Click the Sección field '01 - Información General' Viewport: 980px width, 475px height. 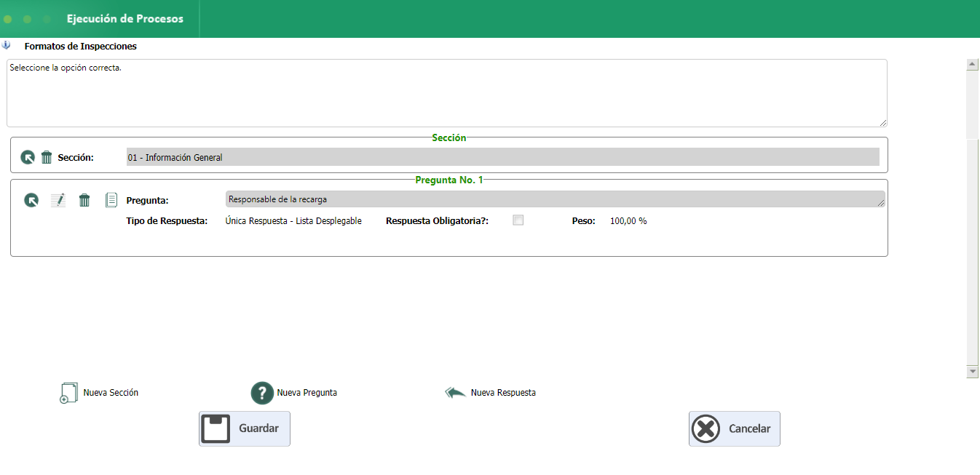(503, 157)
